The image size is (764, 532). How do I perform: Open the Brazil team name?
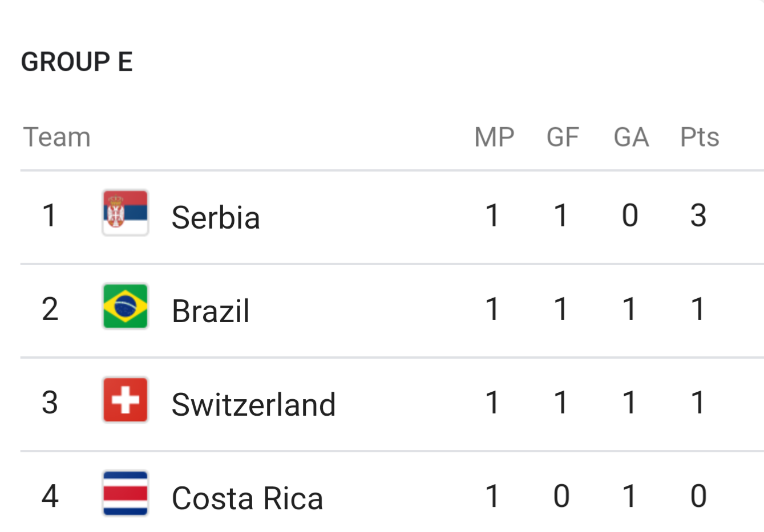coord(211,311)
